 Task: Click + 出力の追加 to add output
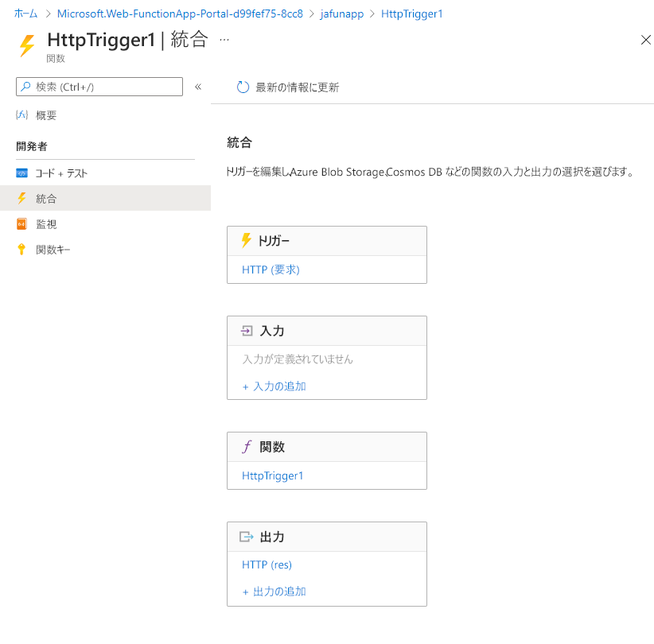coord(274,592)
